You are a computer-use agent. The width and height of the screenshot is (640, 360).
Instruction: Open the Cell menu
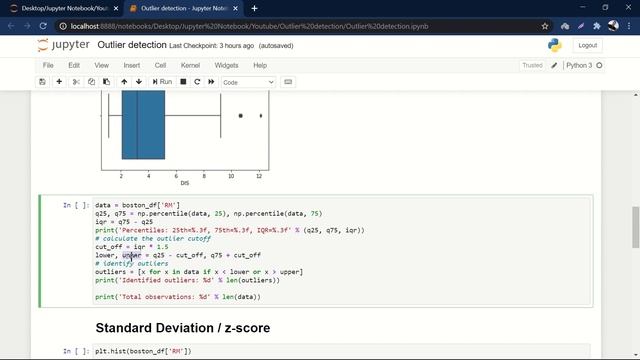coord(160,65)
